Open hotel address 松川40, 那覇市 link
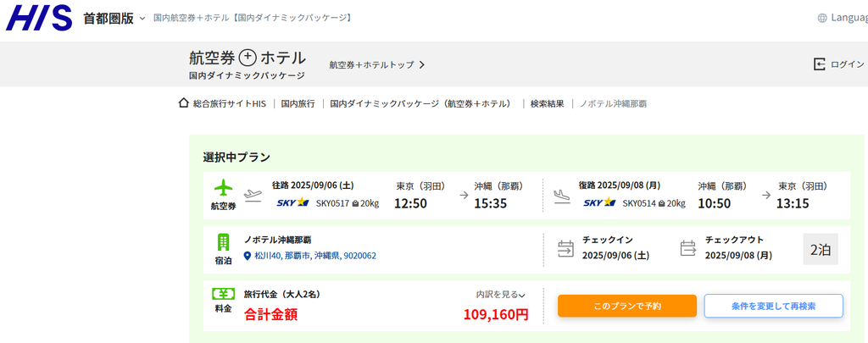Image resolution: width=868 pixels, height=343 pixels. pyautogui.click(x=315, y=256)
